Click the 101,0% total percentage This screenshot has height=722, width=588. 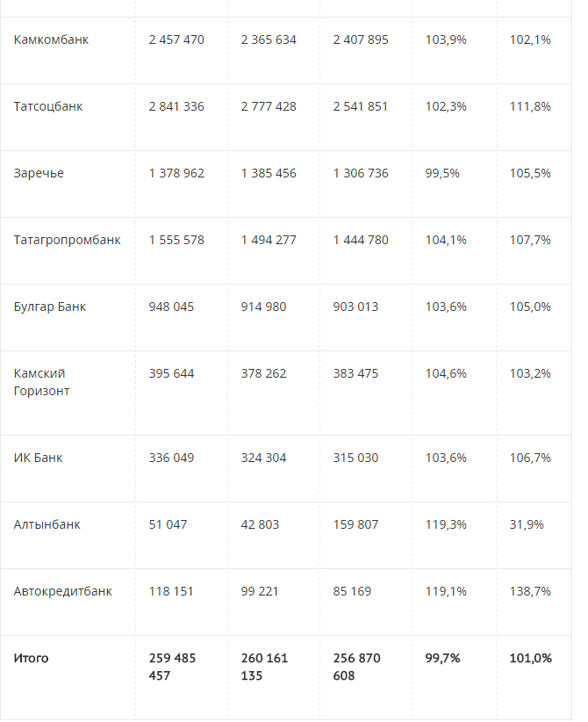tap(530, 658)
